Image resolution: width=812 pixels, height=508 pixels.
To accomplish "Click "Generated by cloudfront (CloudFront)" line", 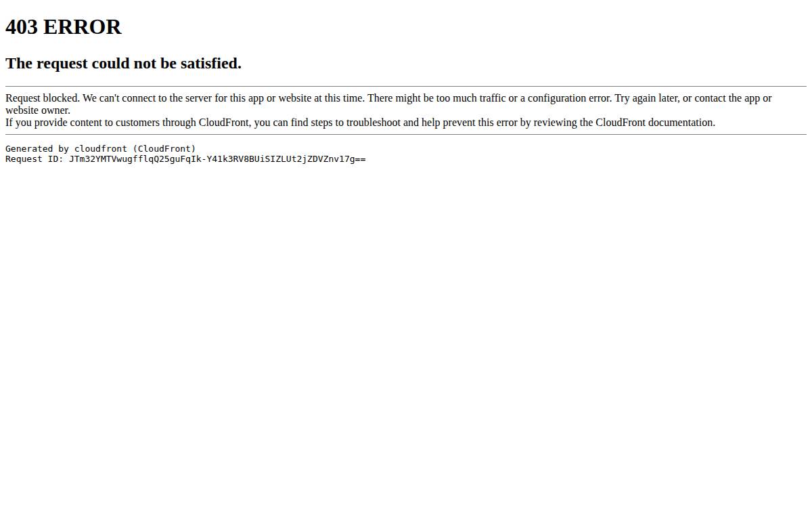I will point(101,148).
